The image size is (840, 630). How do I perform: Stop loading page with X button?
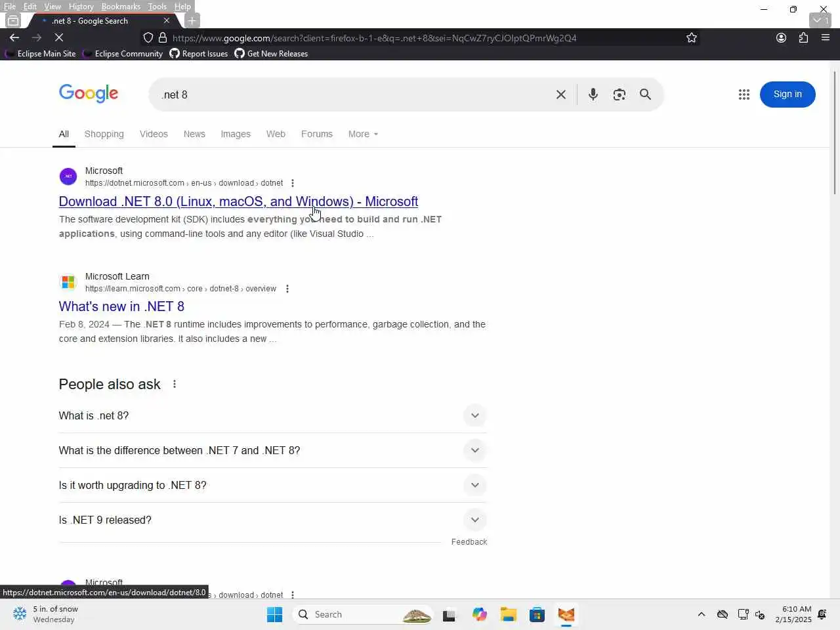coord(58,37)
